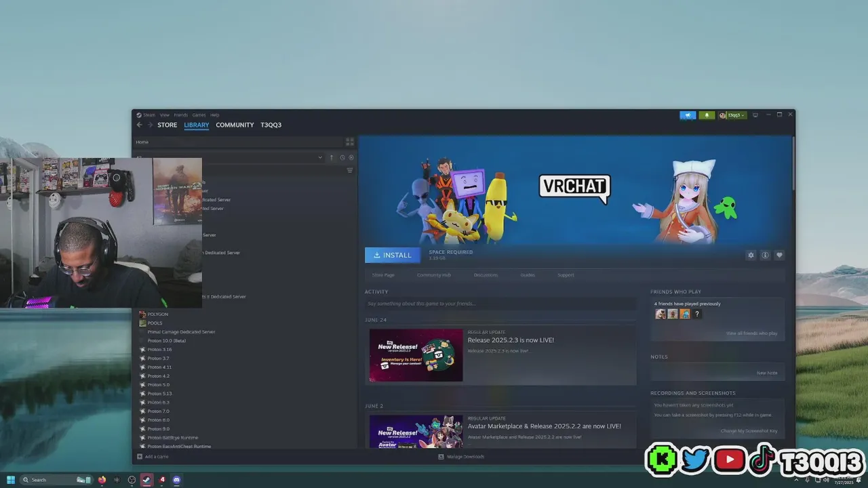This screenshot has width=868, height=488.
Task: Click the activity comment input field
Action: click(x=500, y=304)
